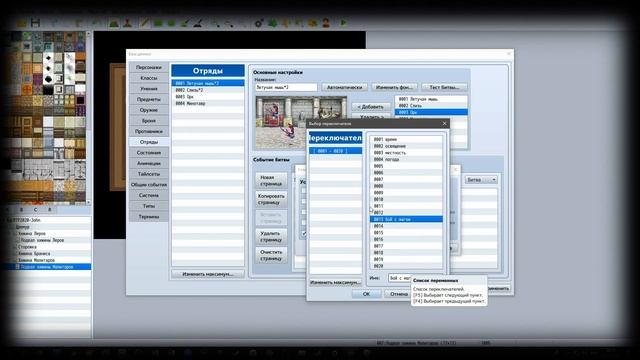The height and width of the screenshot is (360, 640).
Task: Open the Броня database tab
Action: [149, 121]
